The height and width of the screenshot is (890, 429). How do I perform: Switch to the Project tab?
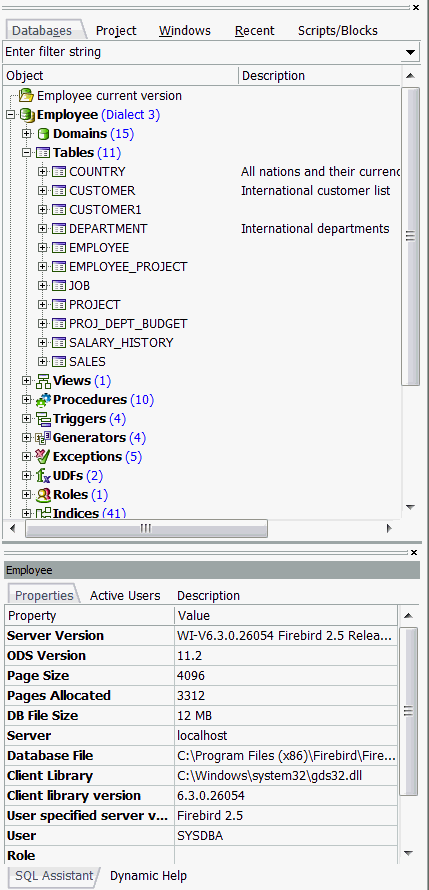click(116, 31)
